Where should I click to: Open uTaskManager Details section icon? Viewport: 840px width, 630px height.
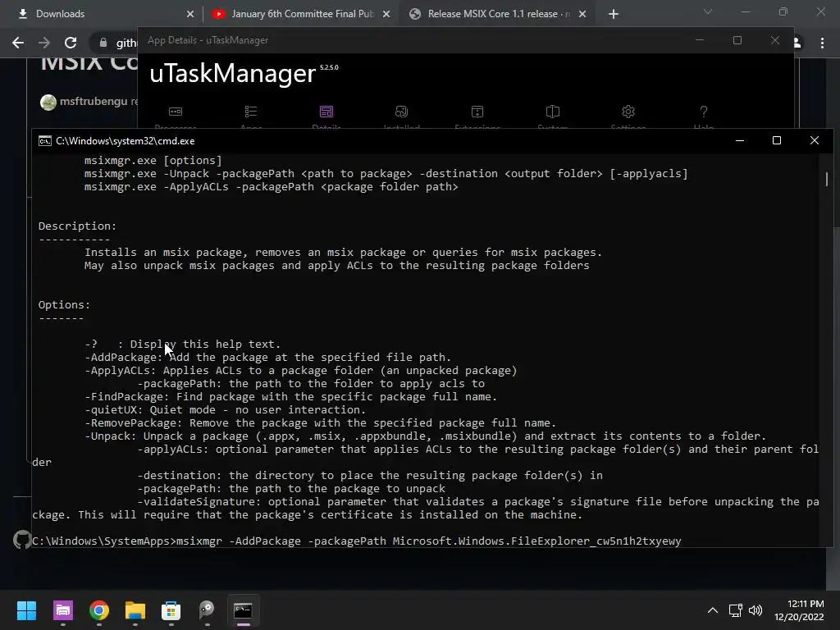[x=326, y=112]
